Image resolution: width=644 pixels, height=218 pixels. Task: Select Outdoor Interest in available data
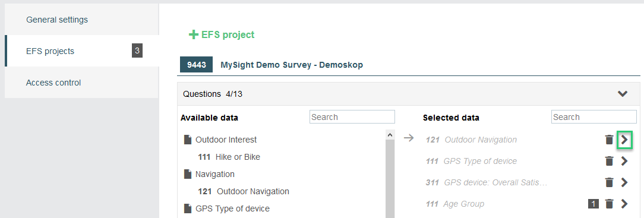226,140
